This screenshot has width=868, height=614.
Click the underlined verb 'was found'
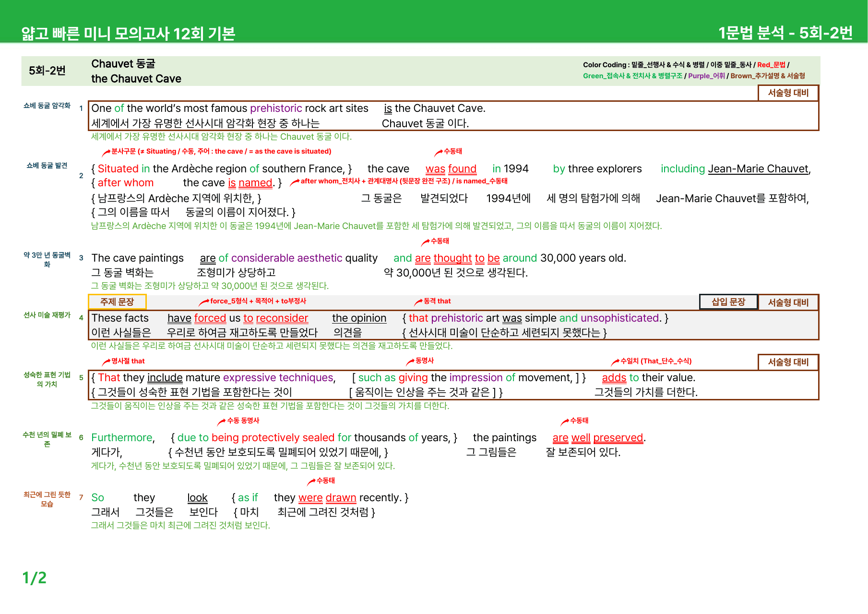pos(451,169)
